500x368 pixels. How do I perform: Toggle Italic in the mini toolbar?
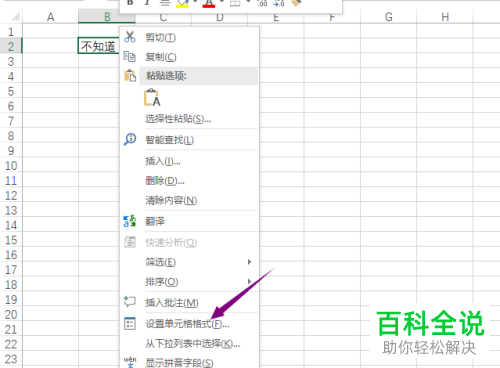tap(146, 3)
